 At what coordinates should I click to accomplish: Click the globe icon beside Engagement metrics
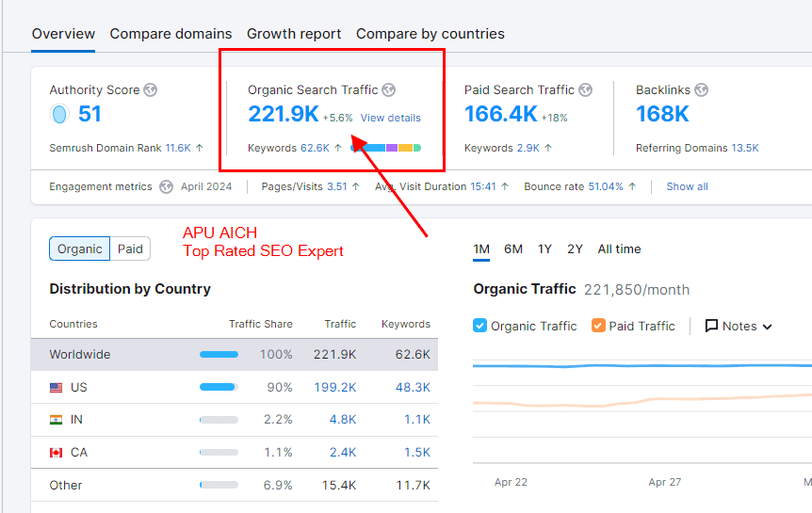tap(167, 186)
